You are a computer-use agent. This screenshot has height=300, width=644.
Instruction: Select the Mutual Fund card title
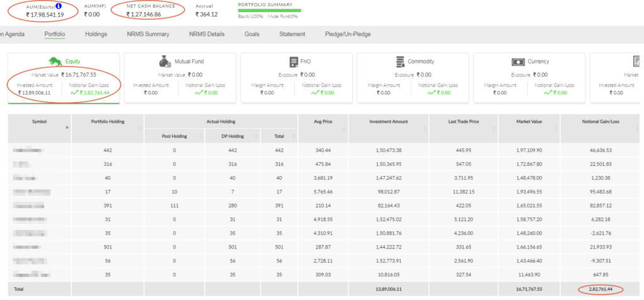click(189, 61)
